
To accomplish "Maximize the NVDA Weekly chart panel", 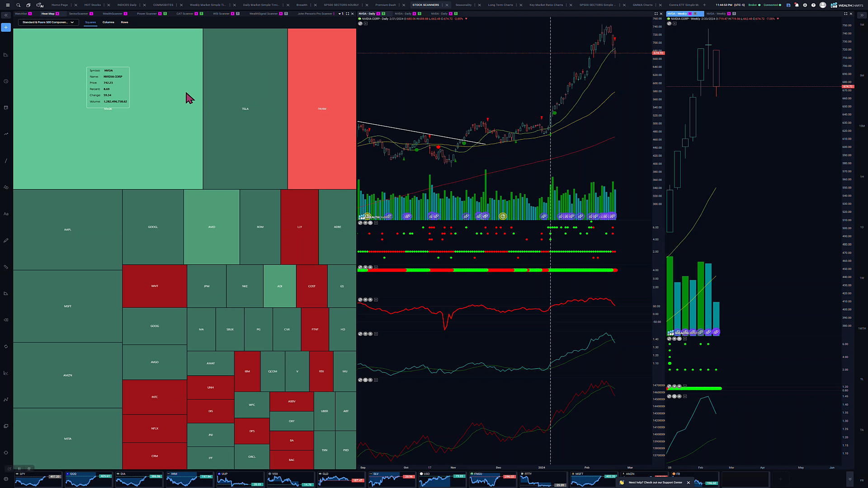I will (x=845, y=14).
